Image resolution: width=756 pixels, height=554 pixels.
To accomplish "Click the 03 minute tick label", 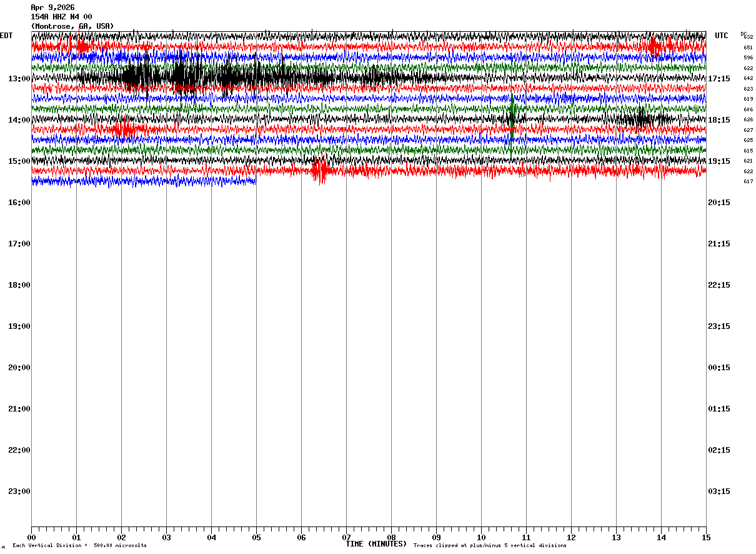I will point(166,538).
